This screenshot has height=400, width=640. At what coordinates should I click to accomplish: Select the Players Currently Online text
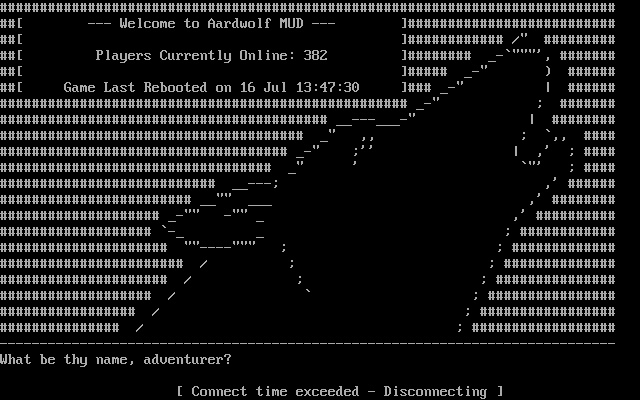coord(196,56)
